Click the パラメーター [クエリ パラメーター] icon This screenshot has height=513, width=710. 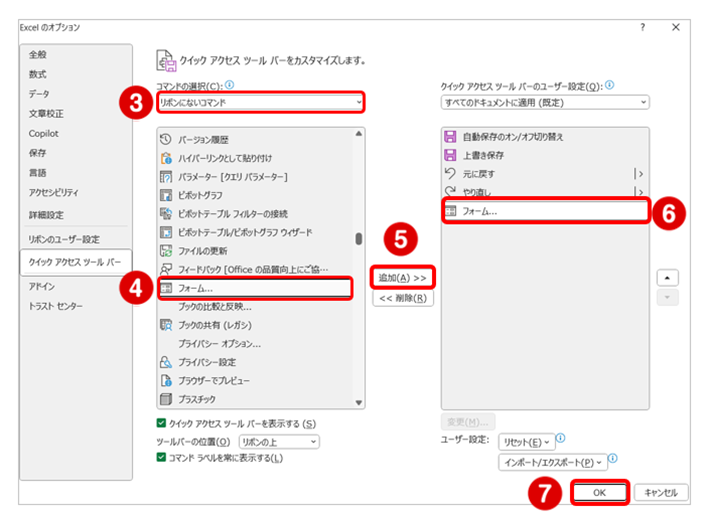[166, 177]
